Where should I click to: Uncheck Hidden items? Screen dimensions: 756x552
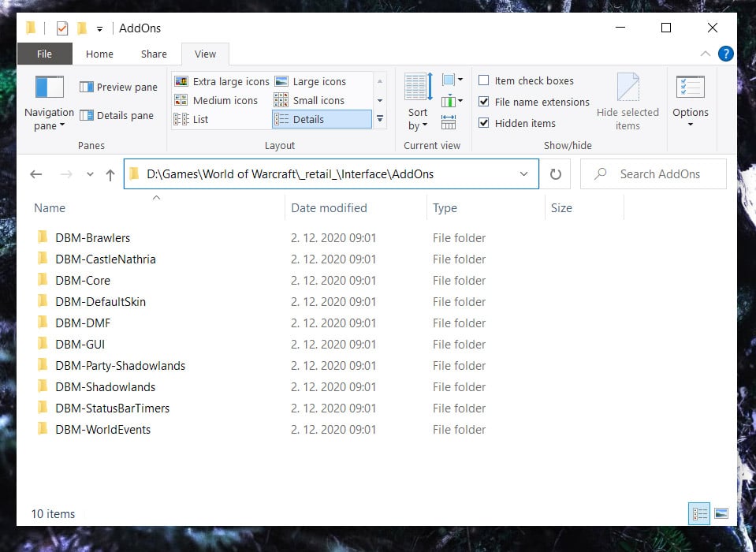[x=517, y=123]
